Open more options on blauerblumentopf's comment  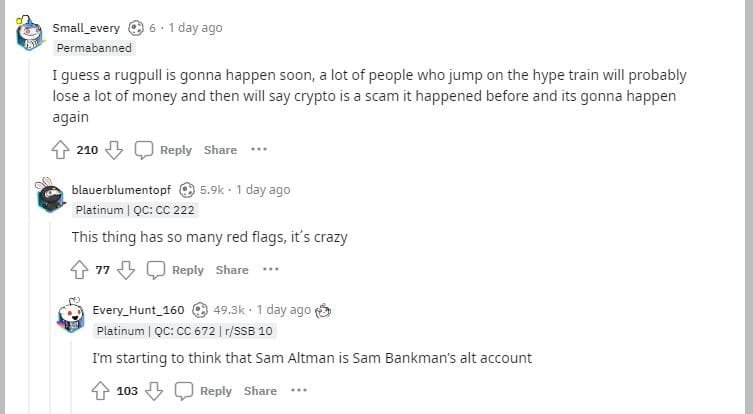pyautogui.click(x=271, y=270)
